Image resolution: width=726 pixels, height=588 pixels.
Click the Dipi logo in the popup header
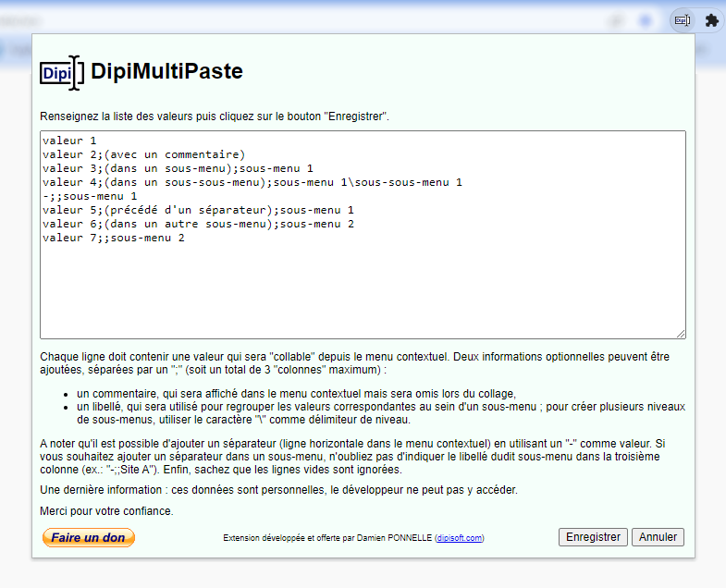62,73
